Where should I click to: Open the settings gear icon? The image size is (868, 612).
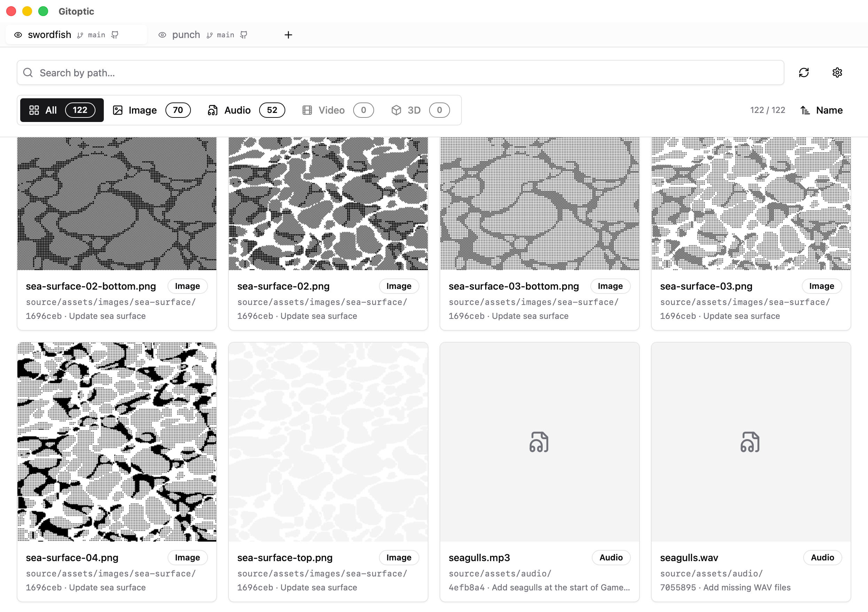click(x=837, y=72)
